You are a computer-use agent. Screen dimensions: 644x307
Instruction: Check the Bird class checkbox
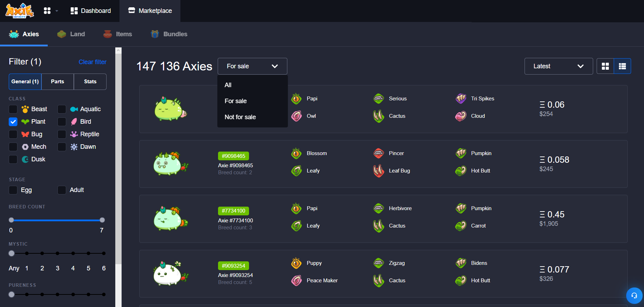click(x=62, y=122)
